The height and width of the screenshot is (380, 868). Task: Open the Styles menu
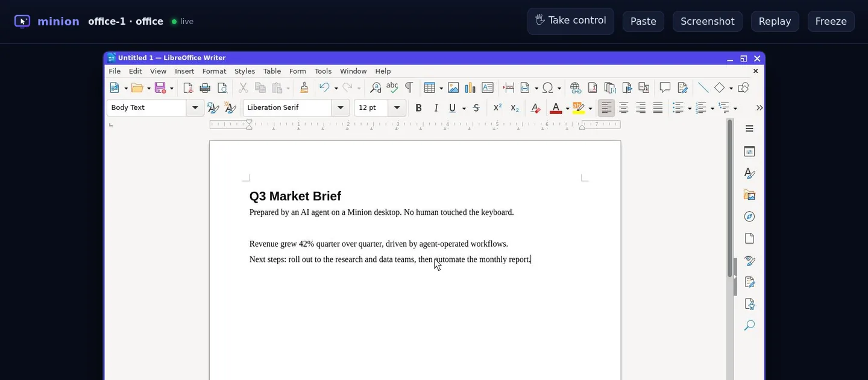click(245, 71)
